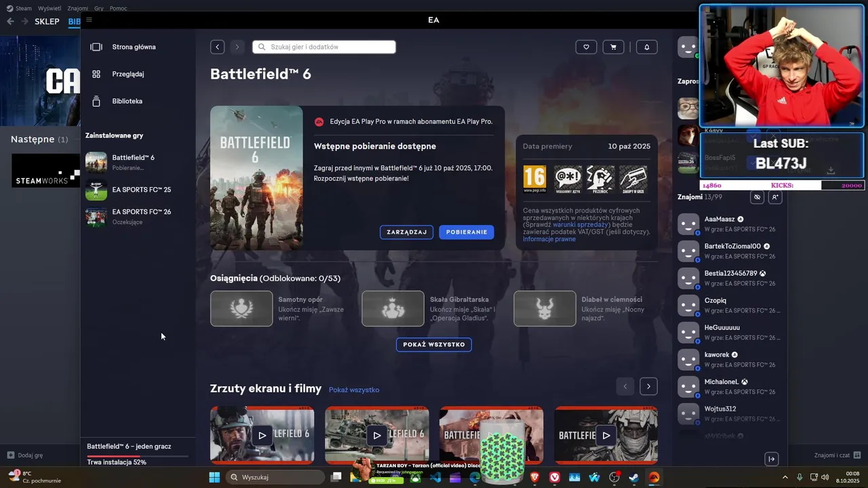Open the Steam taskbar icon
Viewport: 868px width, 488px height.
(634, 477)
